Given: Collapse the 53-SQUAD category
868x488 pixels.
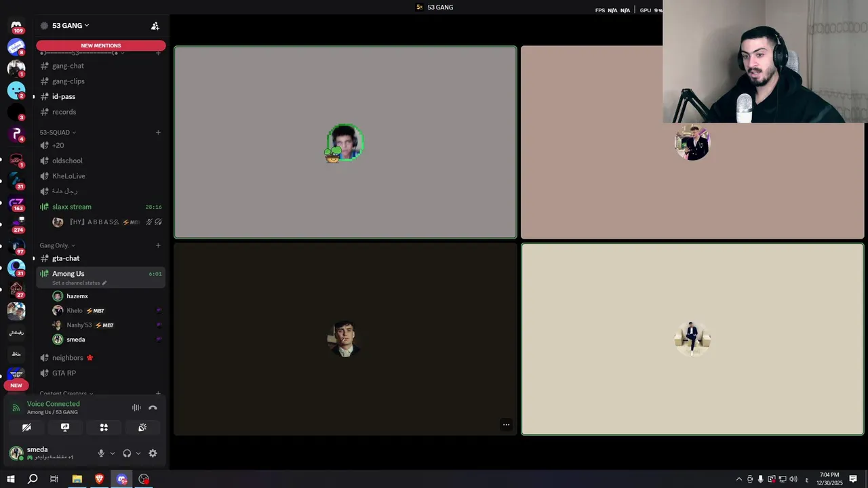Looking at the screenshot, I should [x=58, y=132].
